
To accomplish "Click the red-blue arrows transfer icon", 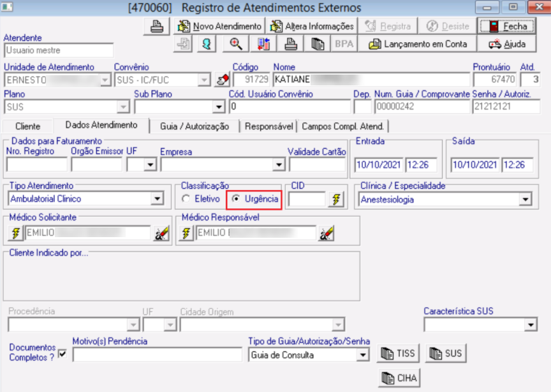I will [263, 44].
